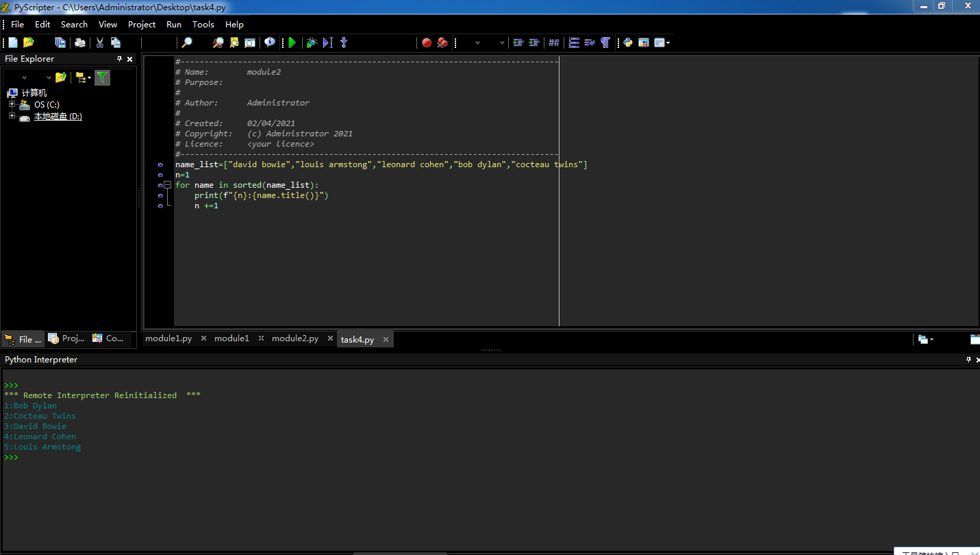The width and height of the screenshot is (980, 555).
Task: Open the Tools menu
Action: [x=203, y=24]
